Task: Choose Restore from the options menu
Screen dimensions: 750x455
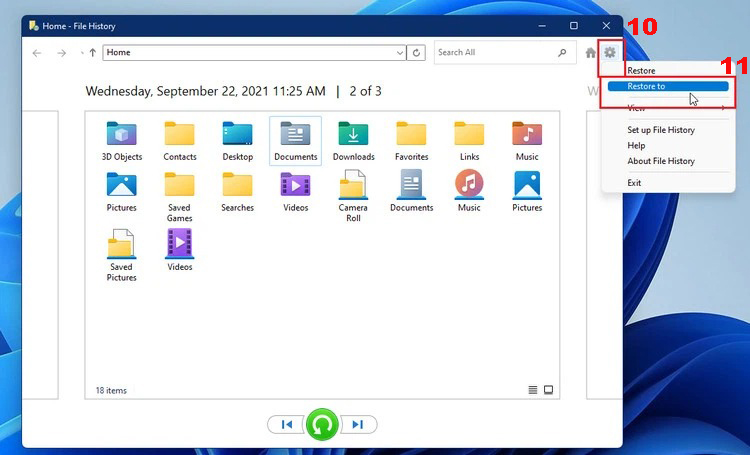Action: (x=641, y=70)
